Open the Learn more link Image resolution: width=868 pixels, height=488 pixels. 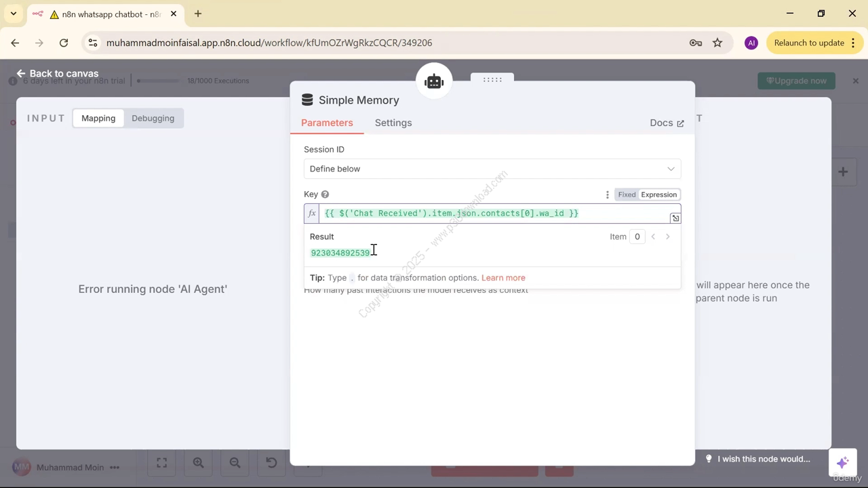503,278
